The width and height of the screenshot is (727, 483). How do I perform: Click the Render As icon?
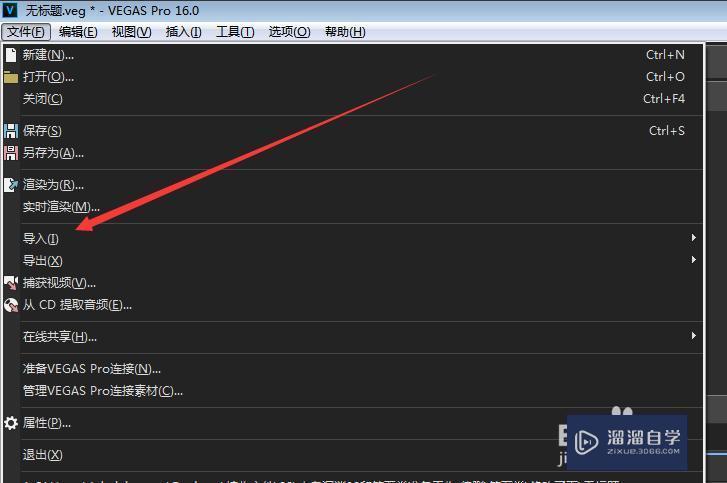11,185
